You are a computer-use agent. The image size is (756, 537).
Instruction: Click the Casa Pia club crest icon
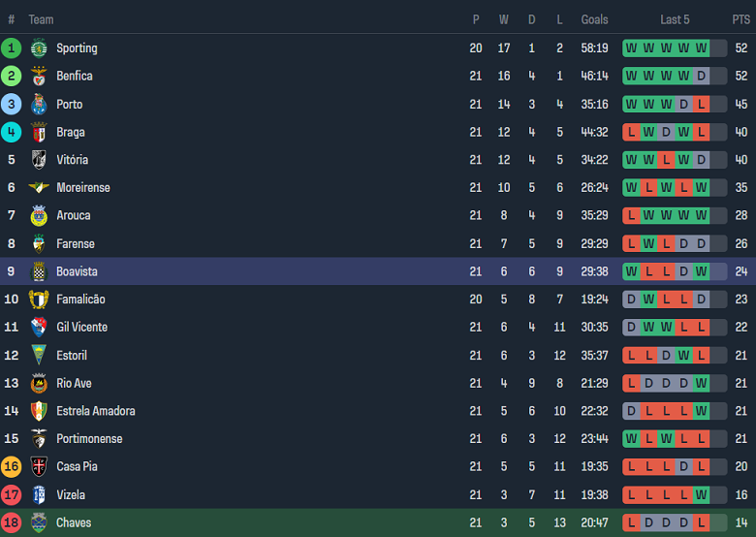[x=39, y=466]
